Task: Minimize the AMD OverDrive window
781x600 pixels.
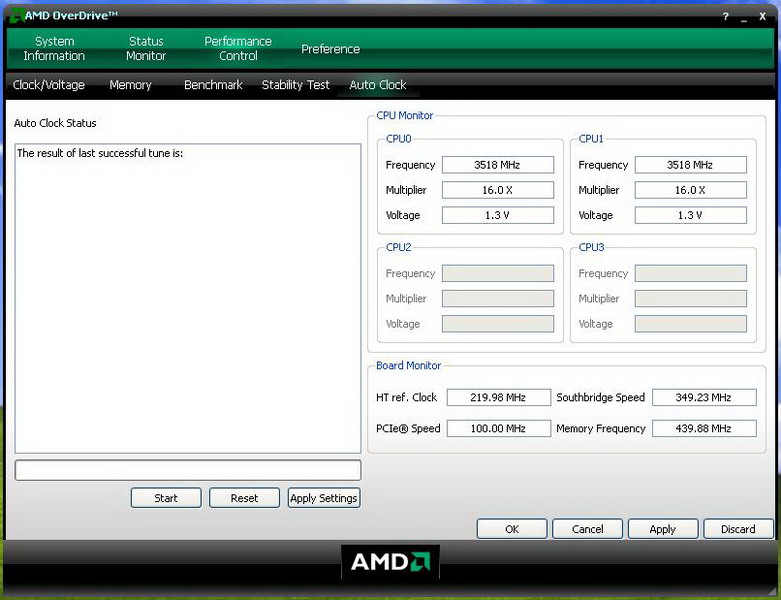Action: coord(744,17)
